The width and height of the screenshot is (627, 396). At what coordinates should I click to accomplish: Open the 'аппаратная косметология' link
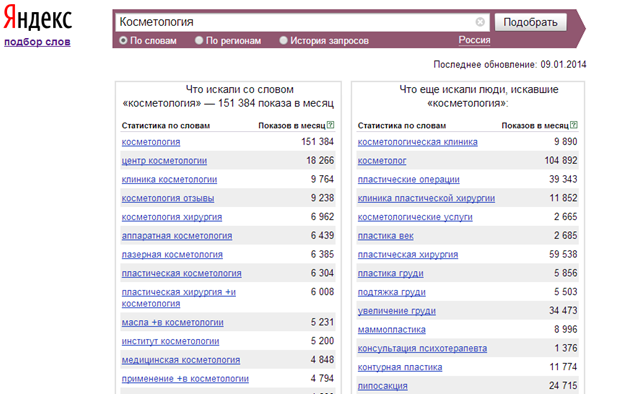click(177, 236)
